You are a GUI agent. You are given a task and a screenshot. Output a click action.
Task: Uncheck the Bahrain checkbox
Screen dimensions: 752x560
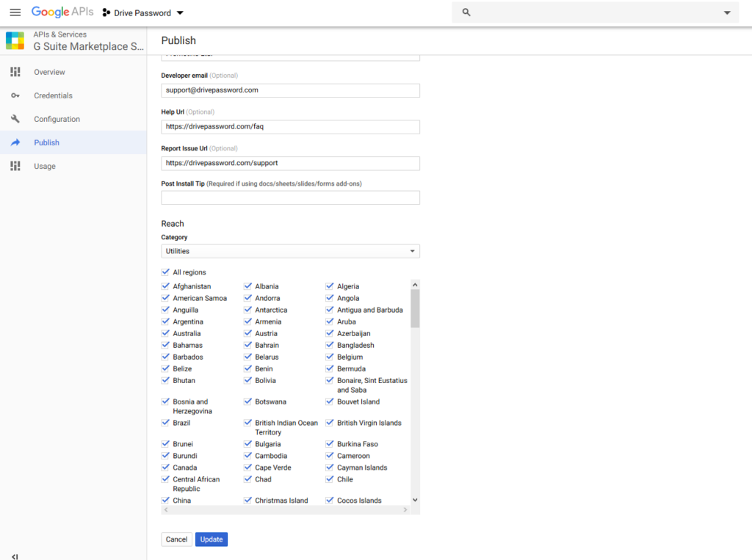coord(247,345)
